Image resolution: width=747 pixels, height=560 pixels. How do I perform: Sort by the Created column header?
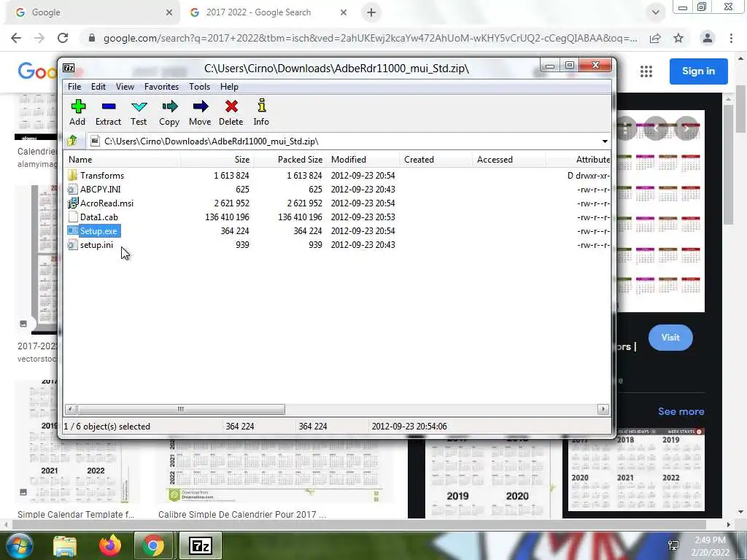[436, 160]
